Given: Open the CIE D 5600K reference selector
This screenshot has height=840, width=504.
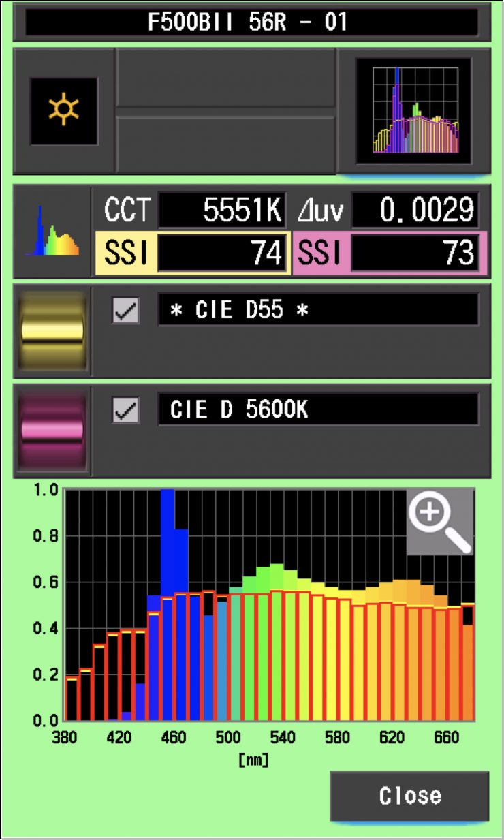Looking at the screenshot, I should click(x=318, y=410).
